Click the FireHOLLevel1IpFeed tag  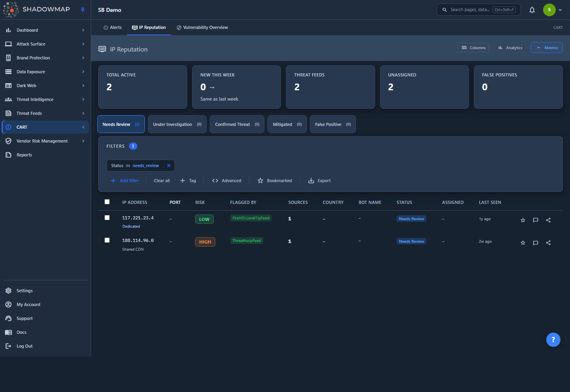pos(251,218)
